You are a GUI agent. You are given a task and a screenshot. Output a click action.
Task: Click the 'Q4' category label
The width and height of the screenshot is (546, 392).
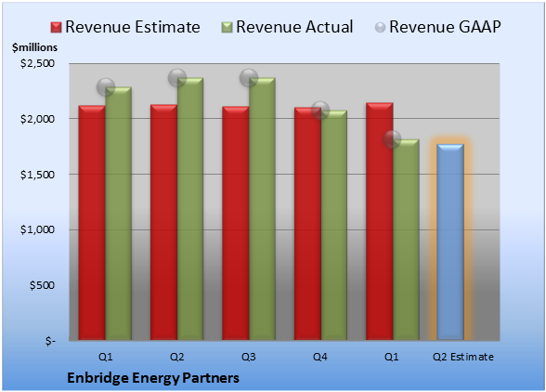click(x=320, y=357)
